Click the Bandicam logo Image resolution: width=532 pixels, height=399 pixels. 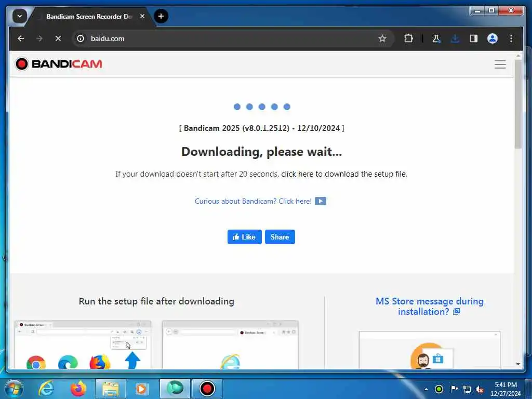(x=58, y=64)
